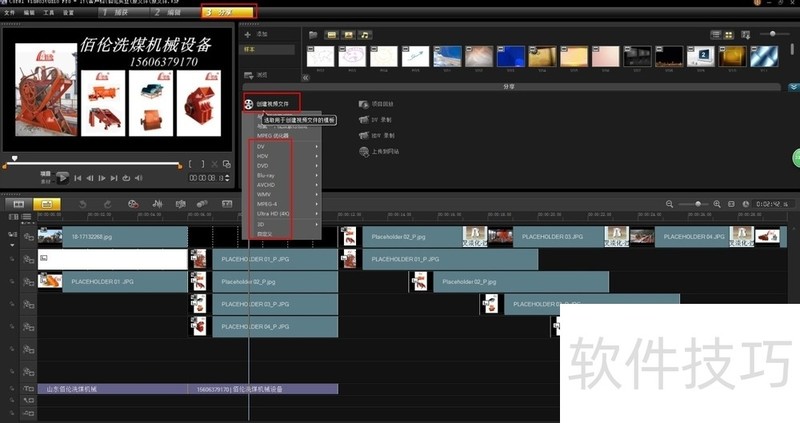
Task: Switch to timeline view mode
Action: 46,204
